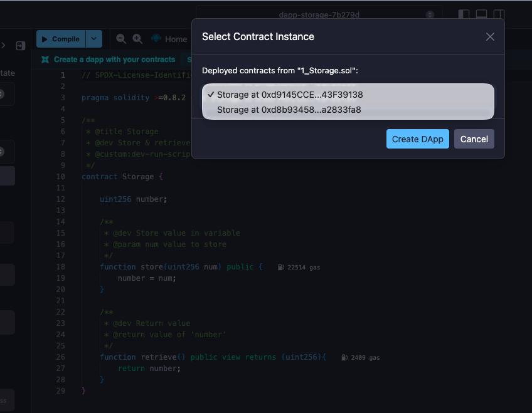Viewport: 532px width, 413px height.
Task: Click the 'number = num;' code line
Action: coord(147,278)
